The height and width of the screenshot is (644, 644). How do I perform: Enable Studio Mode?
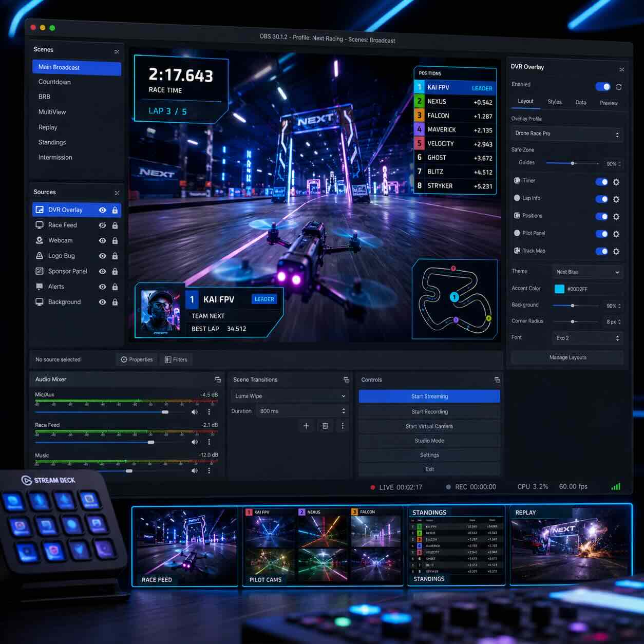429,441
